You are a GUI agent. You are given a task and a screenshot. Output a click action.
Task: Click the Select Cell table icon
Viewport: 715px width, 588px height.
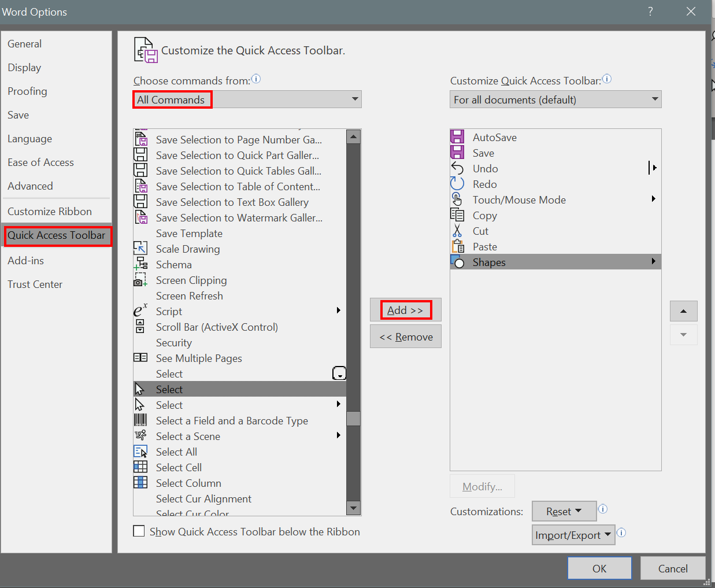140,467
